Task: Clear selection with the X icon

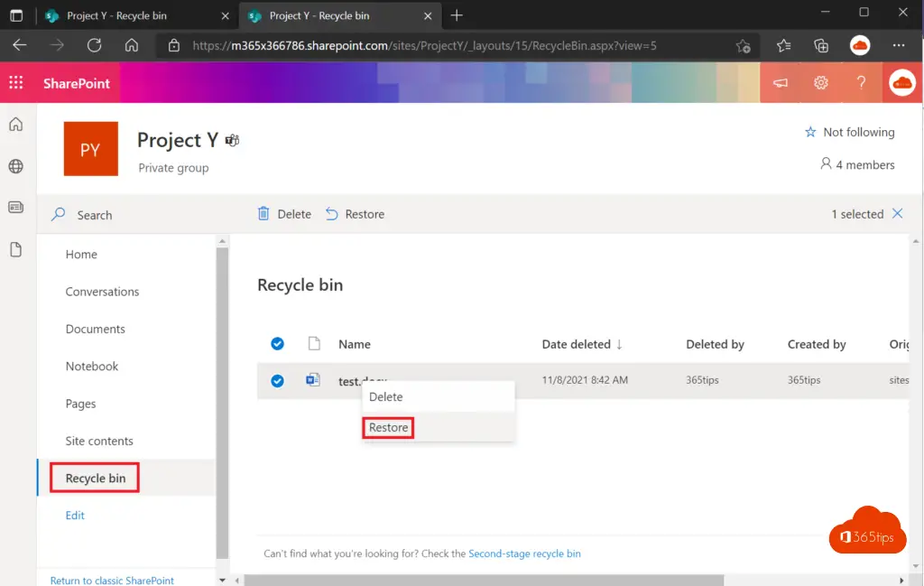Action: [x=897, y=214]
